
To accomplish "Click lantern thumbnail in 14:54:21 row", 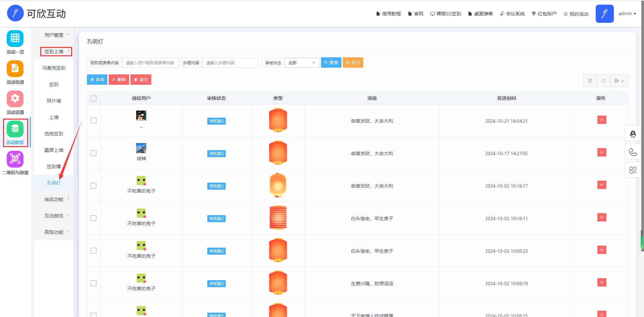I will [x=278, y=120].
